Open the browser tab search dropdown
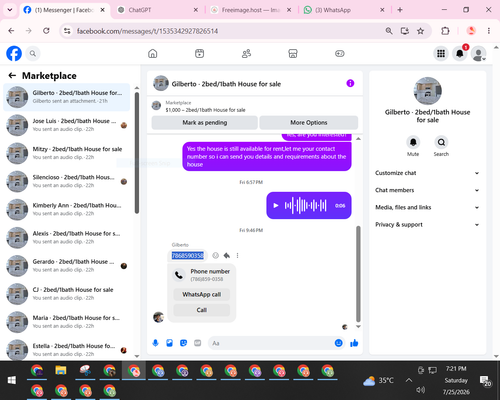 coord(10,10)
